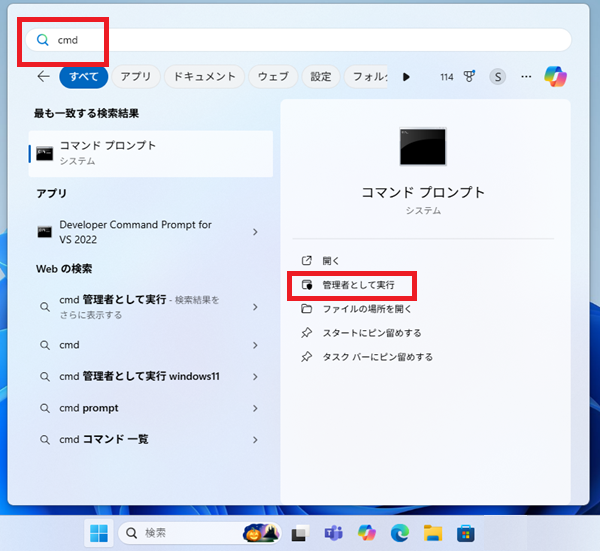600x551 pixels.
Task: Click inside the cmd search field
Action: (298, 40)
